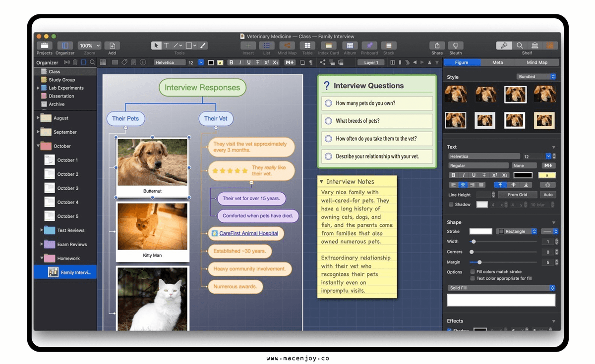Insert a List figure
595x364 pixels.
coord(267,46)
